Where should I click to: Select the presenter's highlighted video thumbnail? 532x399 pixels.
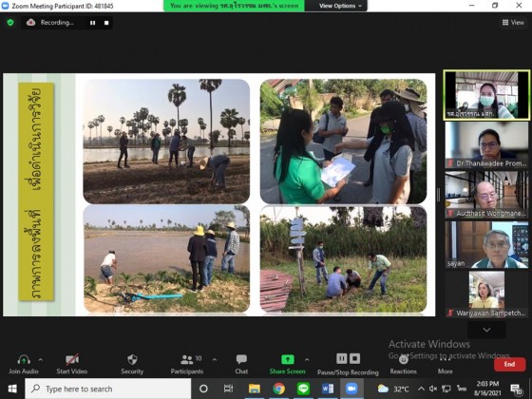point(486,95)
